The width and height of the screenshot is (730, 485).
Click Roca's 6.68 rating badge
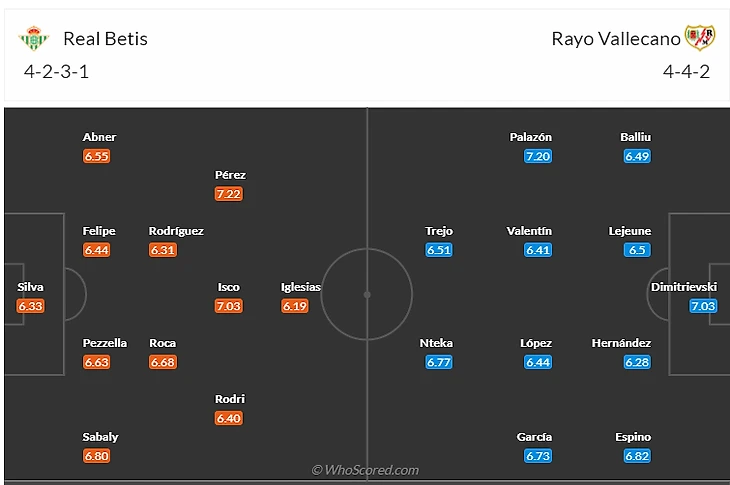tap(162, 362)
